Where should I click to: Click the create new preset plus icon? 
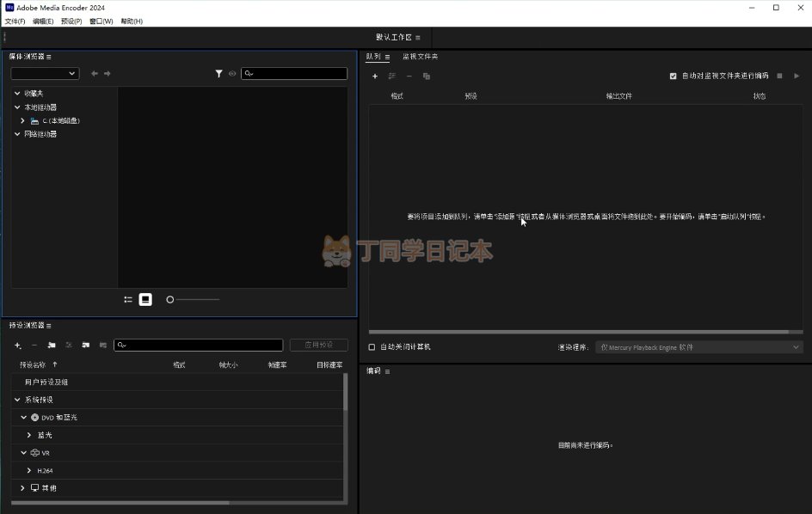pos(17,345)
